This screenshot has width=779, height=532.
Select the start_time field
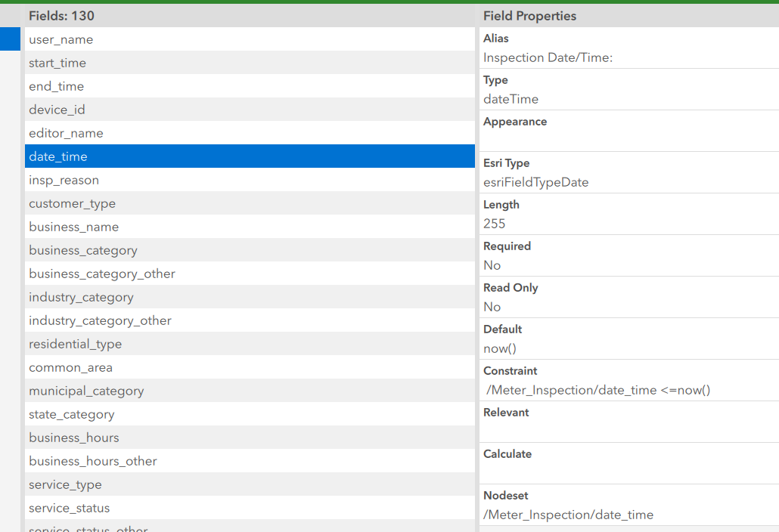[x=57, y=63]
